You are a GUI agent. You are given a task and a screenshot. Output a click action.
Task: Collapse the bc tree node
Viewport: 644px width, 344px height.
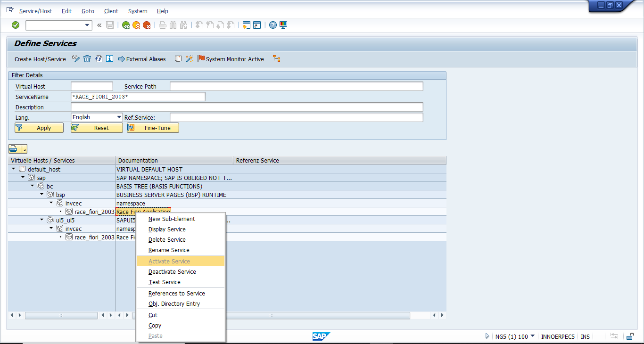(x=33, y=186)
